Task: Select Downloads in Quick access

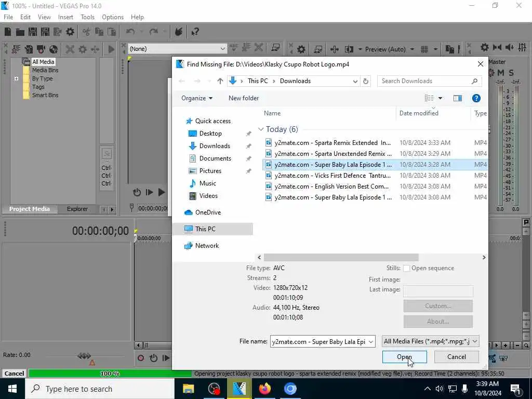Action: coord(215,146)
